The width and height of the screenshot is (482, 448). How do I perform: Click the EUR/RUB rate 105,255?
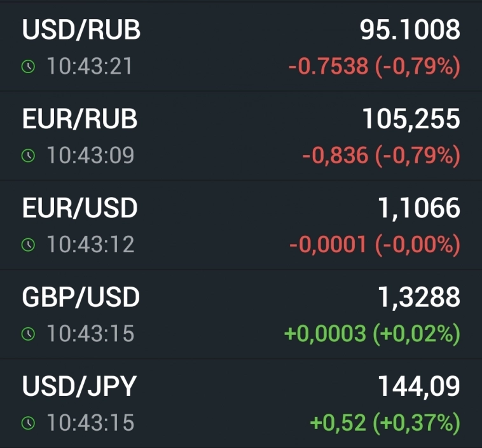click(411, 119)
